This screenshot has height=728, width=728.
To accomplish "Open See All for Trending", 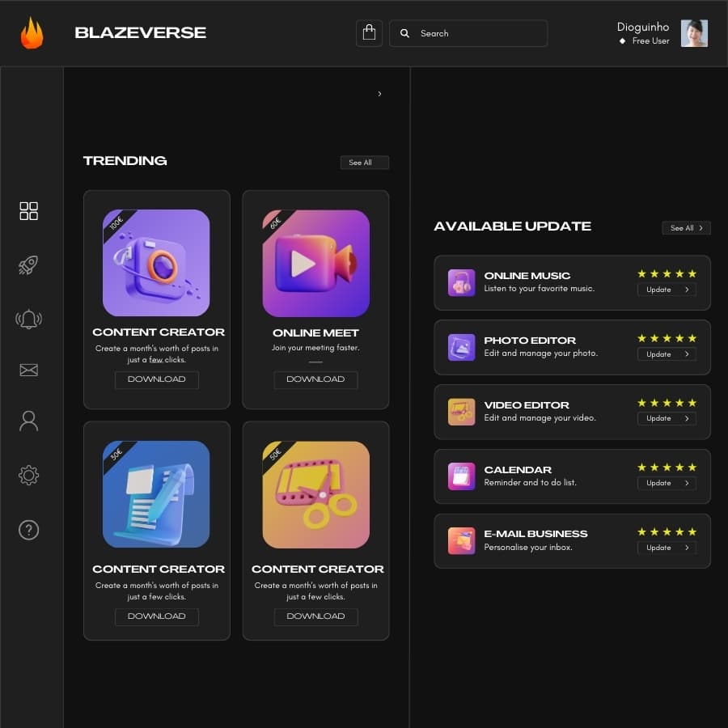I will click(x=364, y=162).
